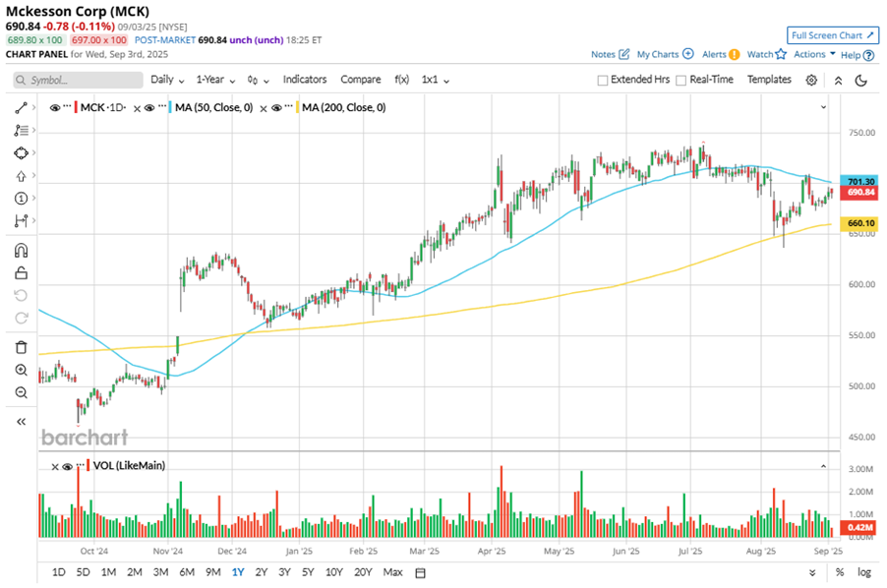Toggle the drawing lock icon

tap(21, 273)
